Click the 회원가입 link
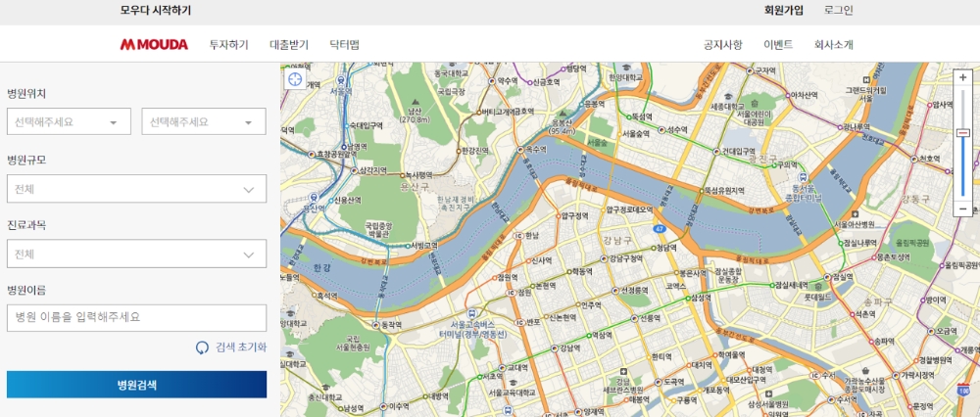 click(784, 11)
